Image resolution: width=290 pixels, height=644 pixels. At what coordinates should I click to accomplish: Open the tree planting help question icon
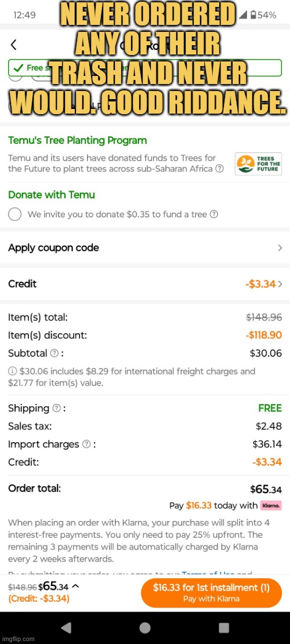[220, 169]
